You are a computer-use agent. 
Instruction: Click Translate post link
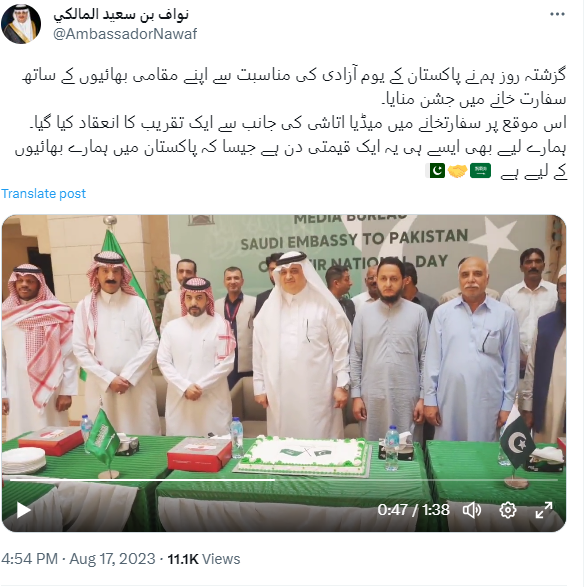(x=43, y=194)
